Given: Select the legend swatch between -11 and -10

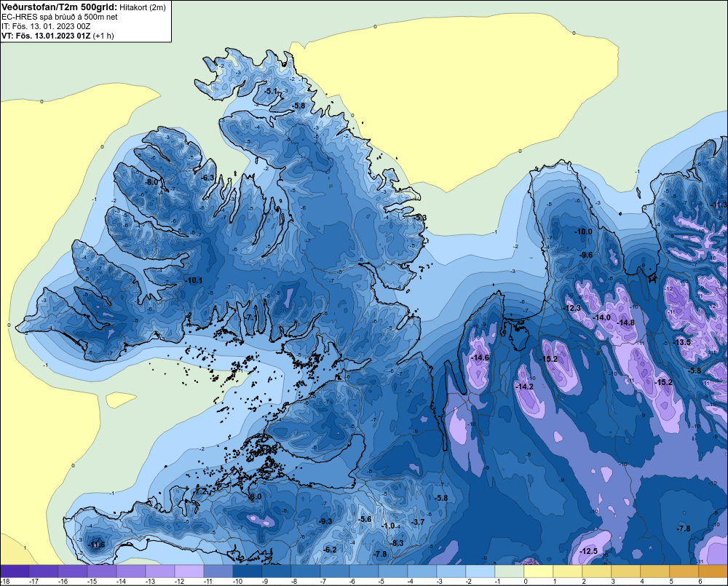Looking at the screenshot, I should click(x=218, y=571).
